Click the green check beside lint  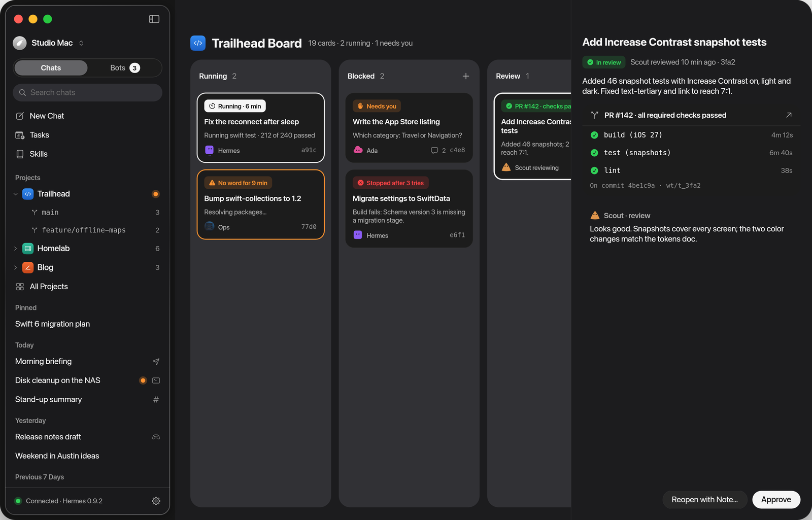click(x=594, y=170)
